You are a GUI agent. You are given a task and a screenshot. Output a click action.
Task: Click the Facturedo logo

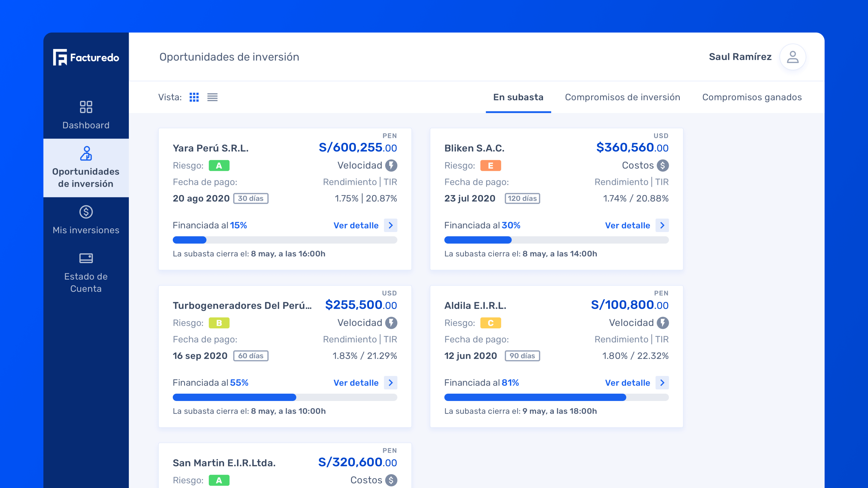[x=86, y=57]
